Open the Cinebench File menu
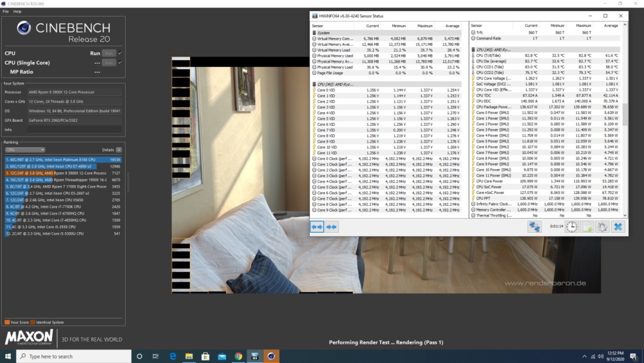This screenshot has width=644, height=363. [5, 12]
